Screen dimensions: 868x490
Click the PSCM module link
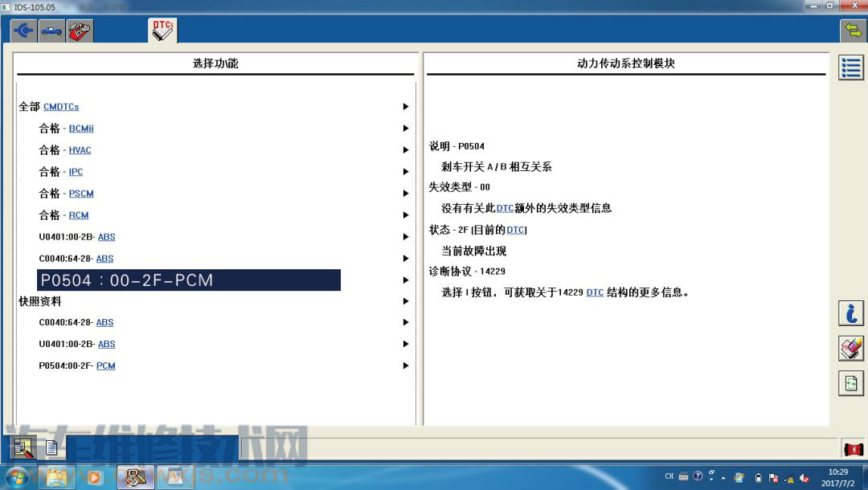pos(81,194)
